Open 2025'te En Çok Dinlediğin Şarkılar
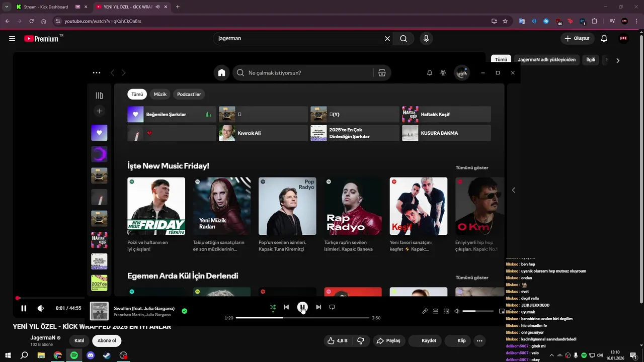This screenshot has width=644, height=362. (355, 133)
